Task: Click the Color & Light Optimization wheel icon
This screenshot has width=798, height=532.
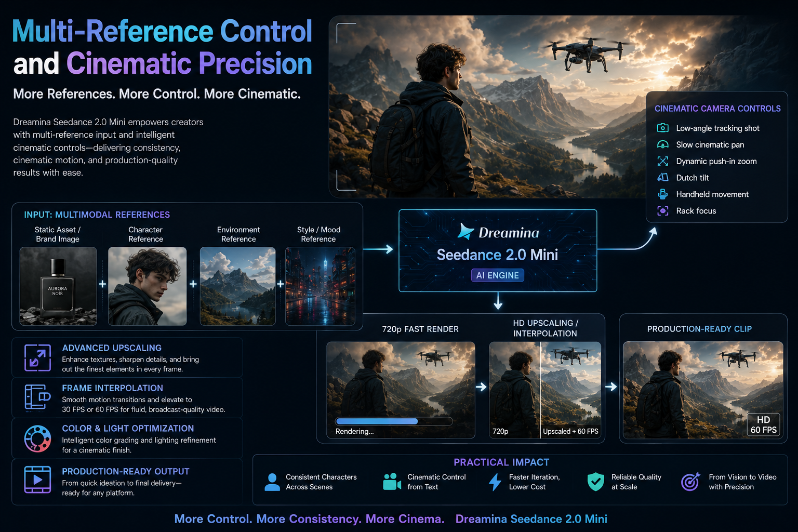Action: tap(37, 438)
